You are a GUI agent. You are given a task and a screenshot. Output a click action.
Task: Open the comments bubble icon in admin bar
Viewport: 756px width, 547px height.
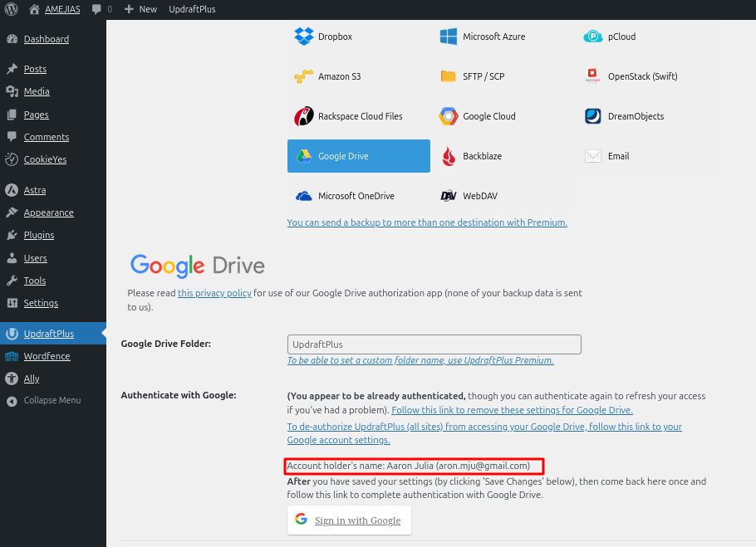(x=97, y=9)
